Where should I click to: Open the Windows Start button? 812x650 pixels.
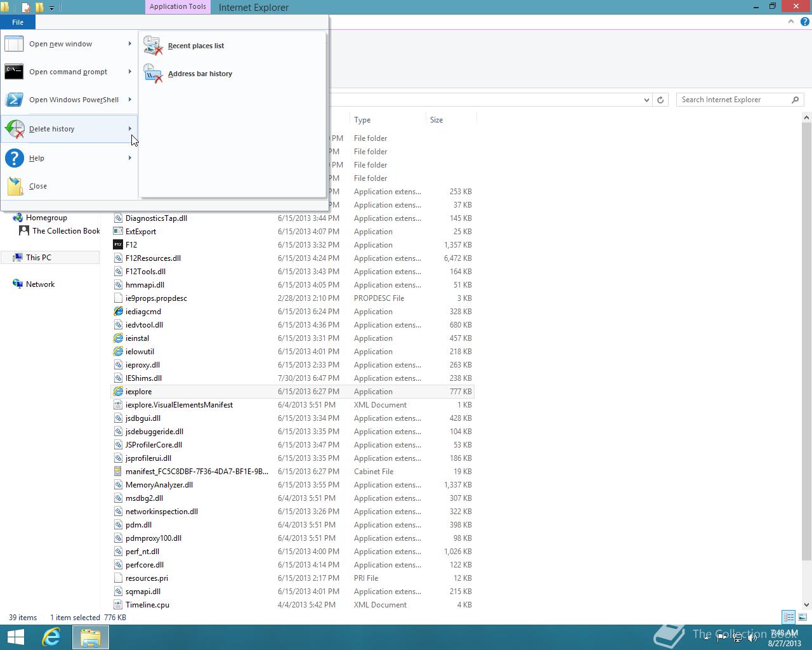(x=15, y=637)
